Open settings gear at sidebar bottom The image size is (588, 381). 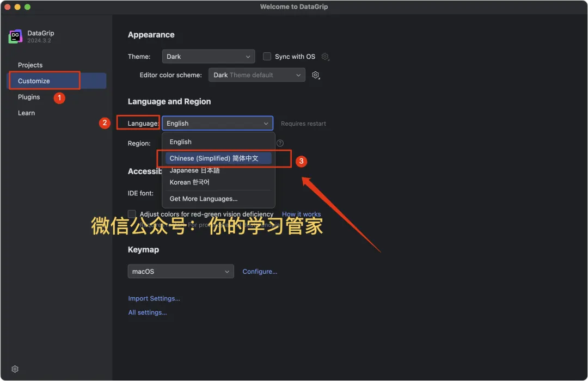click(x=15, y=369)
